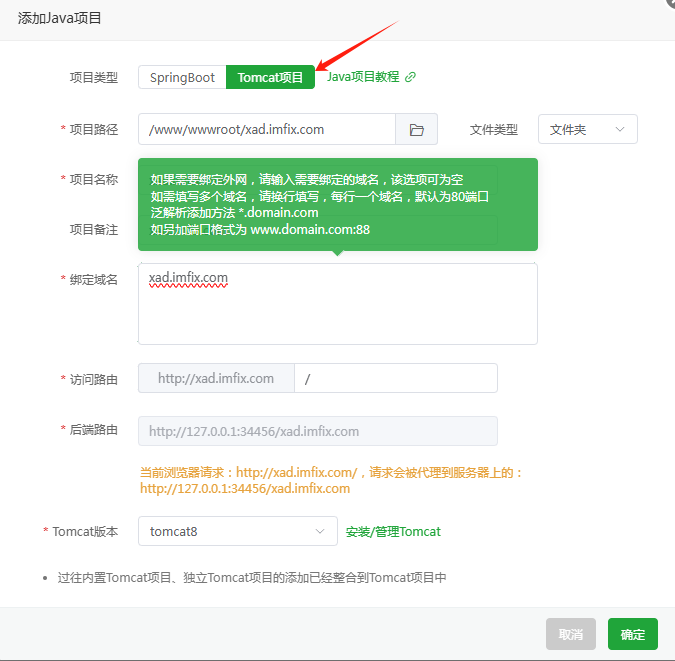The height and width of the screenshot is (661, 675).
Task: Click the 取消 cancel button
Action: point(571,634)
